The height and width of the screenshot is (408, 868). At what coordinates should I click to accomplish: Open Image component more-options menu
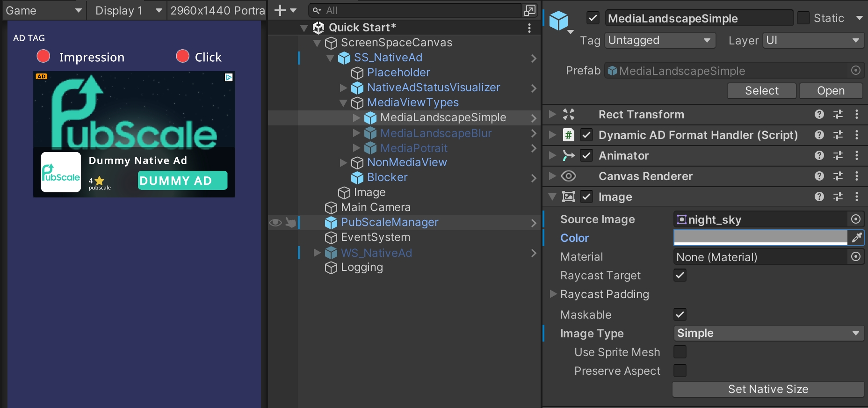[x=856, y=197]
